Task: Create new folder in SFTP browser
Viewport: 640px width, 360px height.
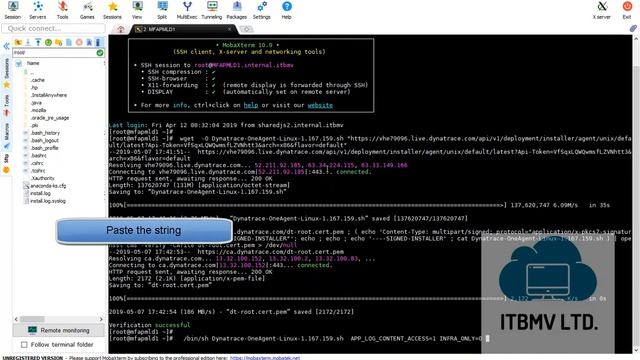Action: 58,42
